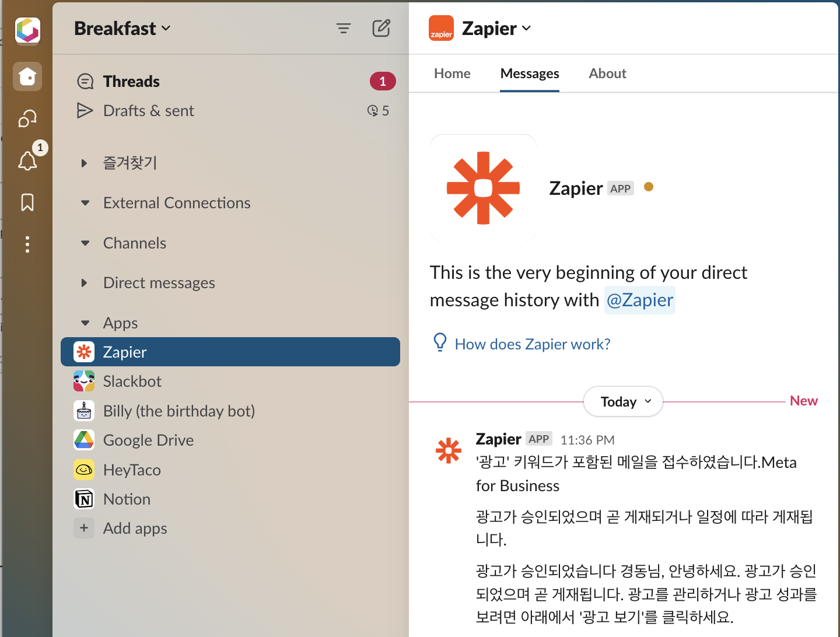Image resolution: width=840 pixels, height=637 pixels.
Task: Open Activity bell with 1 notification
Action: tap(27, 160)
